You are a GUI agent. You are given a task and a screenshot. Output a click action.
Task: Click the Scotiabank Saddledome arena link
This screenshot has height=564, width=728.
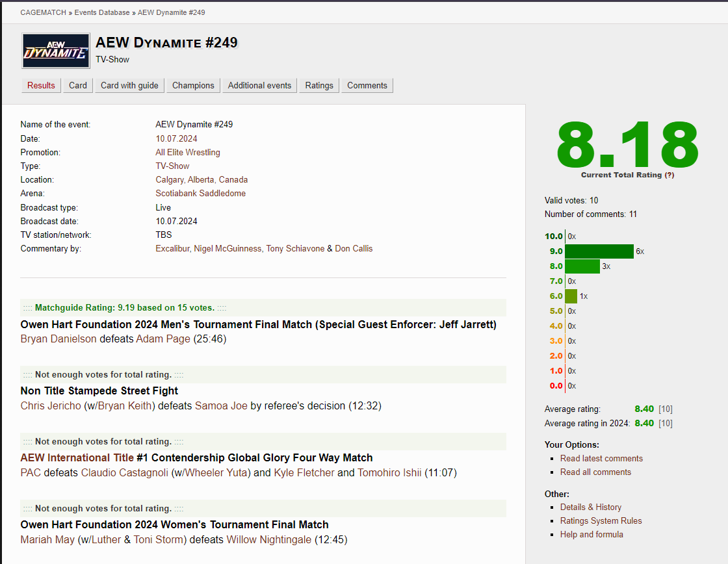[x=200, y=193]
